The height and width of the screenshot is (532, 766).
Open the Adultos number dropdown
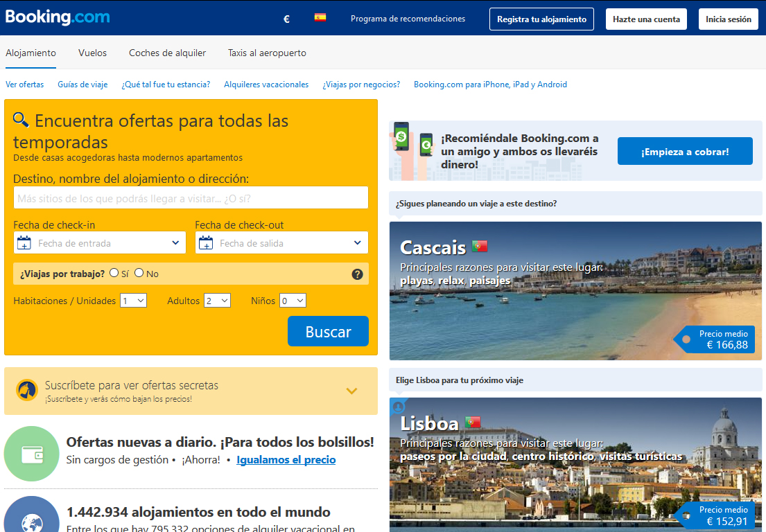tap(217, 301)
